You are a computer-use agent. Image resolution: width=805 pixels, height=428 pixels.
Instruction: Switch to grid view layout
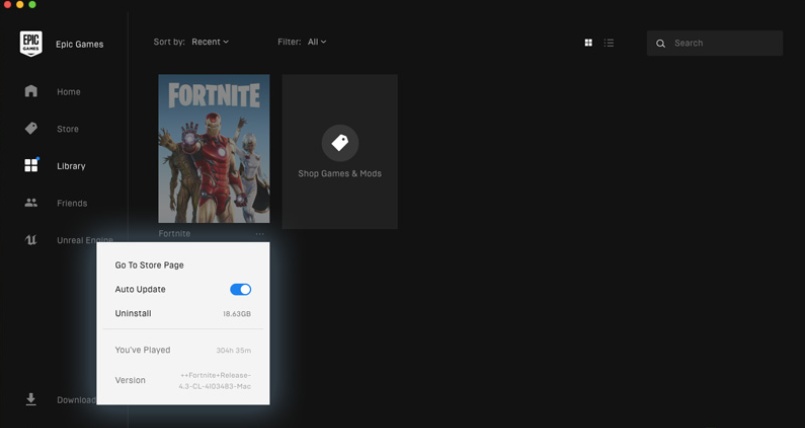point(588,43)
